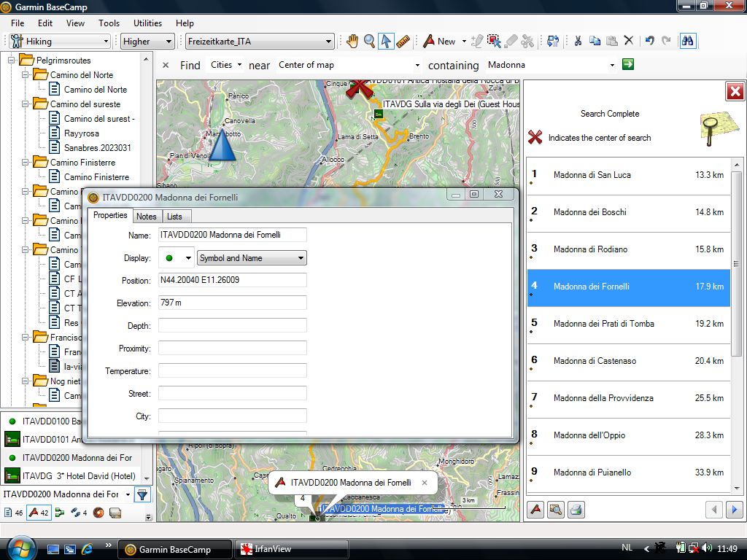Open the Utilities menu
Screen dimensions: 747x560
[148, 23]
